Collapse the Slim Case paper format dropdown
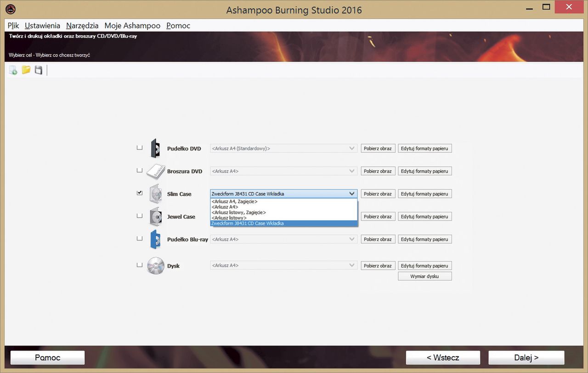588x373 pixels. tap(283, 194)
